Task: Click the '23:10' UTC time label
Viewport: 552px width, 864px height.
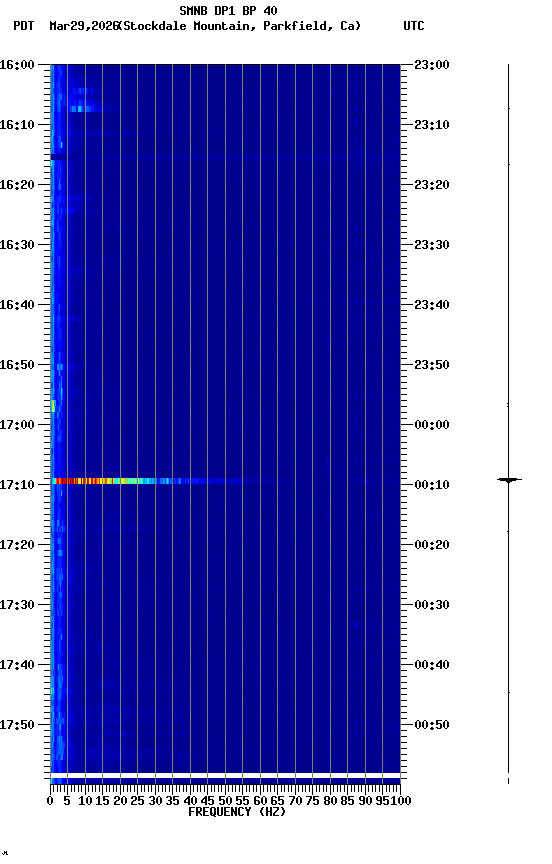Action: point(432,125)
